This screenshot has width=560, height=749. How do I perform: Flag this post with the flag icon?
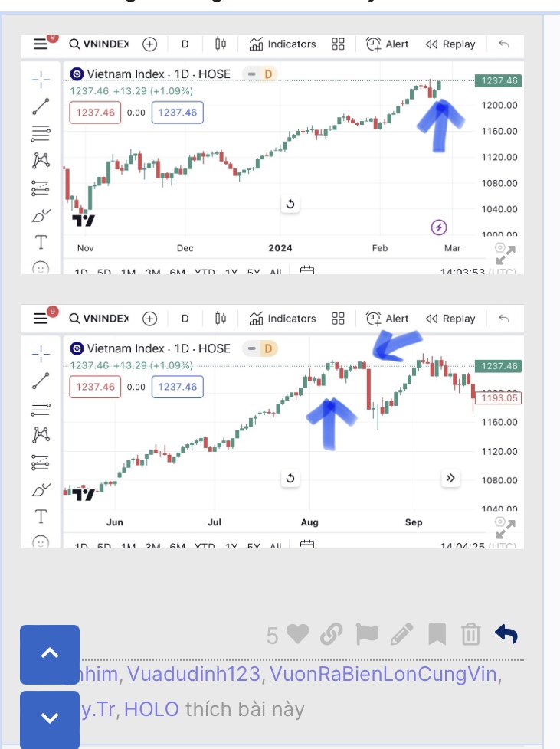367,634
